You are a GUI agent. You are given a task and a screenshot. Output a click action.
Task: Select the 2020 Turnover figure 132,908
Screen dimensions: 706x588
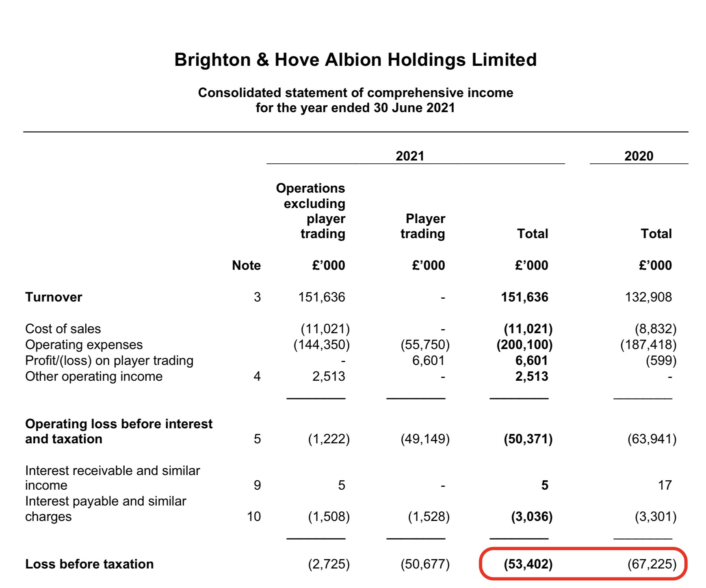coord(648,297)
